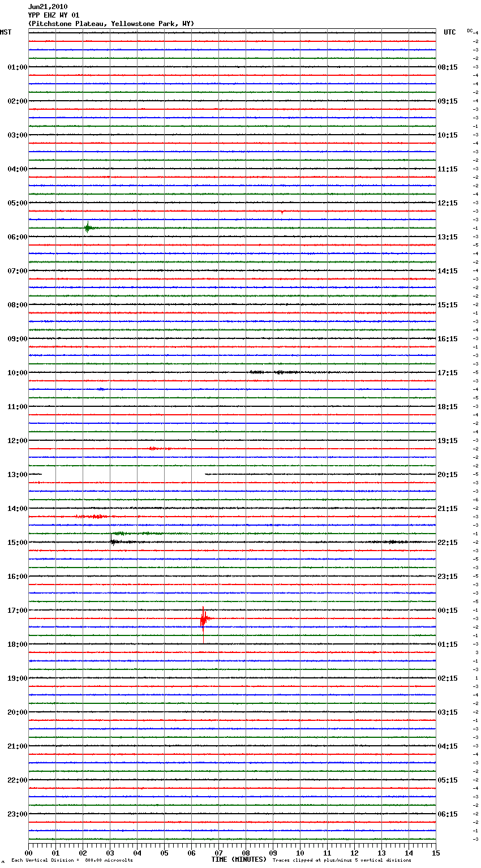481x868 pixels.
Task: Click the 08:15 UTC time label
Action: click(448, 67)
